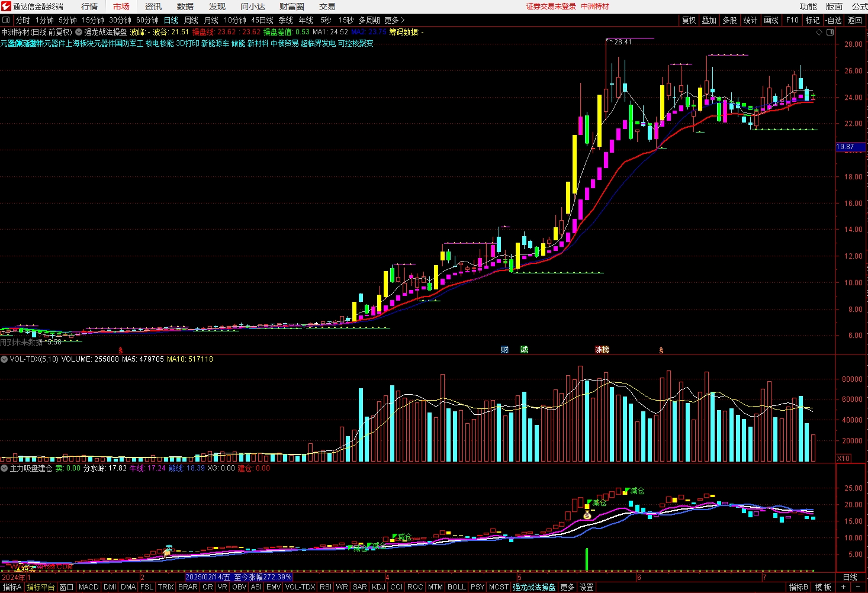This screenshot has height=593, width=868.
Task: Open the 市场 menu
Action: point(121,7)
